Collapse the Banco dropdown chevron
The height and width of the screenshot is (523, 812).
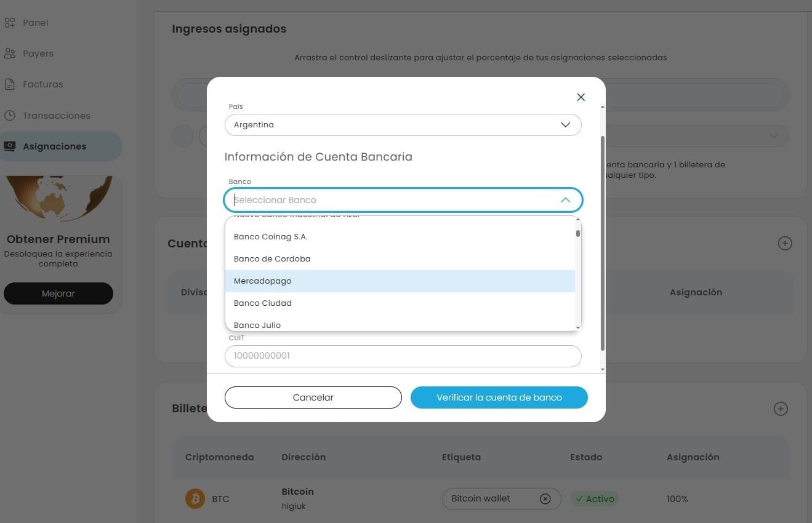[565, 200]
